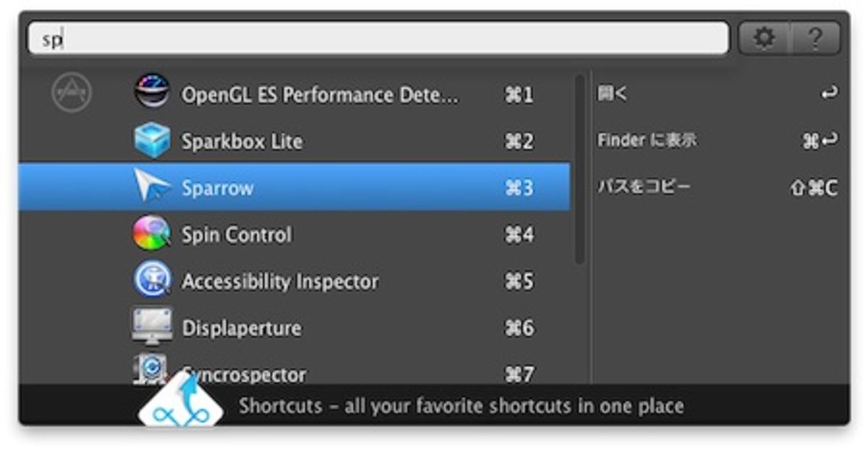Open the Shortcuts promotional banner text
Viewport: 868px width, 451px height.
tap(461, 405)
